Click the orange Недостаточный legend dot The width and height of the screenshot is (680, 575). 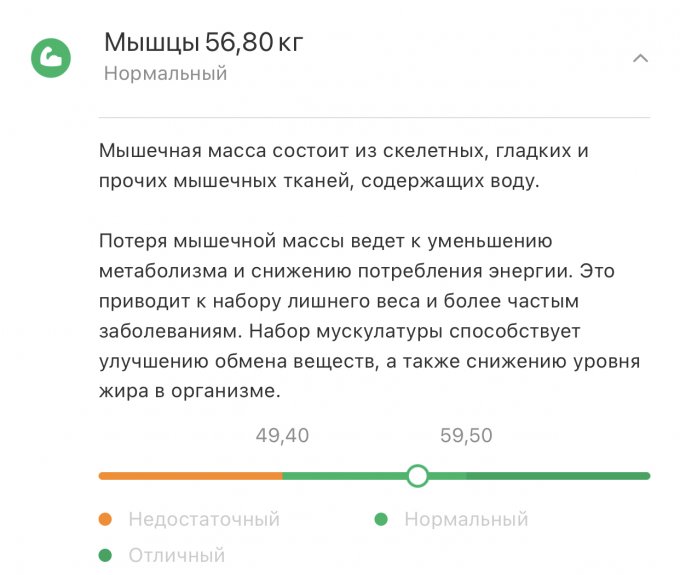coord(105,519)
